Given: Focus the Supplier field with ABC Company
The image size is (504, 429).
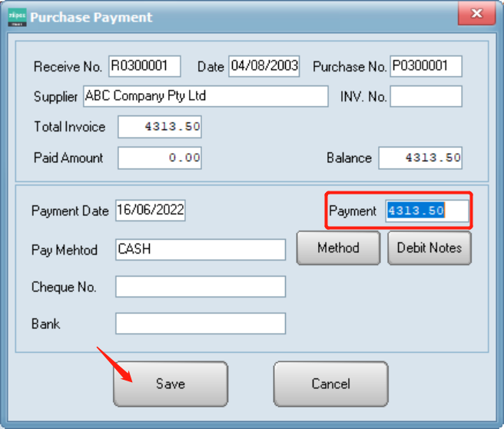Looking at the screenshot, I should point(205,97).
